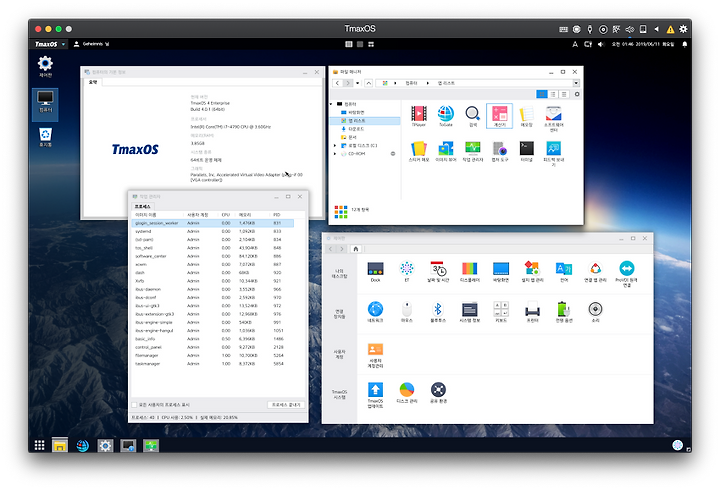Open the power options battery icon
Screen dimensions: 720x490
pos(563,309)
